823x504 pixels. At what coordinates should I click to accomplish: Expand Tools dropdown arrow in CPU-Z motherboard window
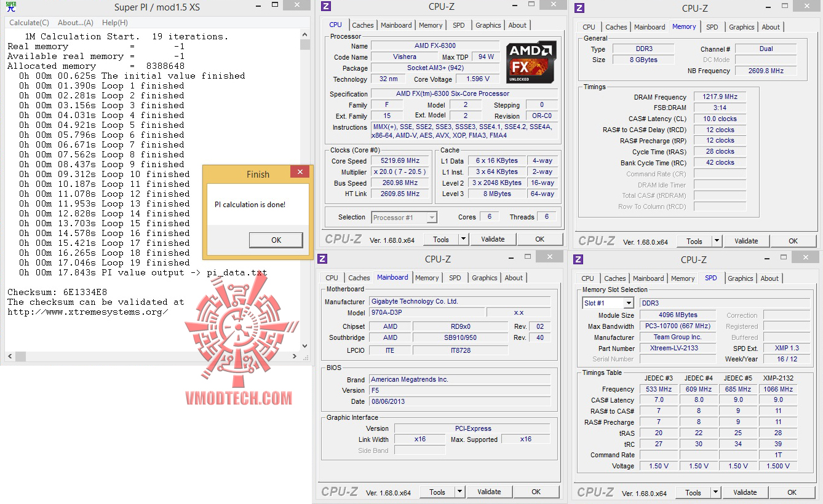[460, 492]
